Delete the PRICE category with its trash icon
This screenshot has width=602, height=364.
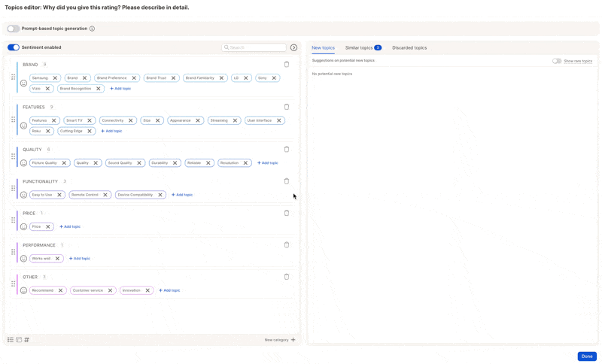[x=287, y=213]
